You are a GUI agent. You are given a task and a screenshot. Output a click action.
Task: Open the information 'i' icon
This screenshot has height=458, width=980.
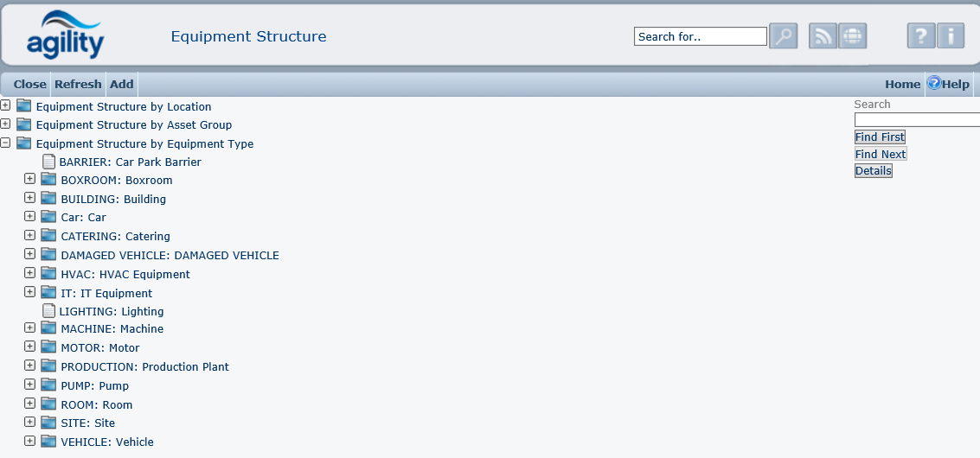tap(951, 36)
